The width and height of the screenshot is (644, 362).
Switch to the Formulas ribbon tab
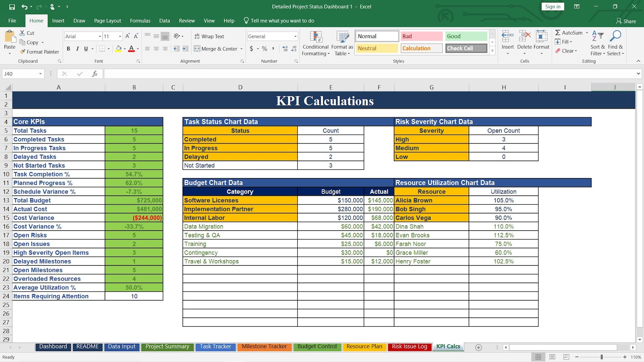pos(140,21)
